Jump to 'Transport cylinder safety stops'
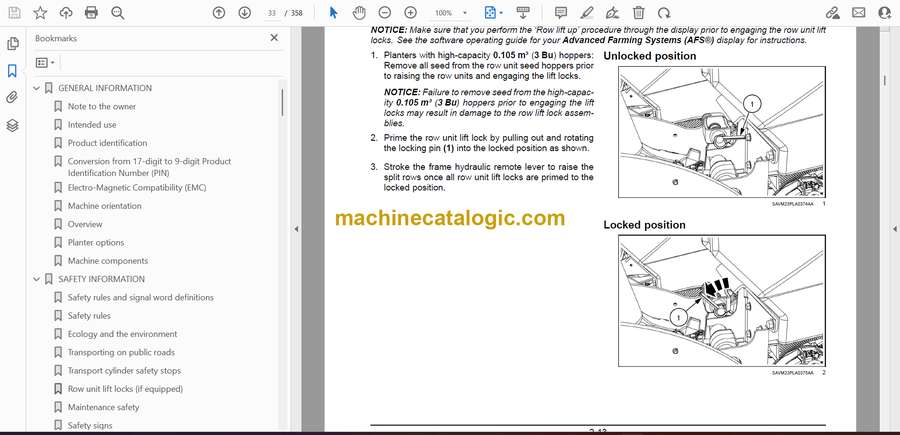The width and height of the screenshot is (900, 435). [x=124, y=371]
